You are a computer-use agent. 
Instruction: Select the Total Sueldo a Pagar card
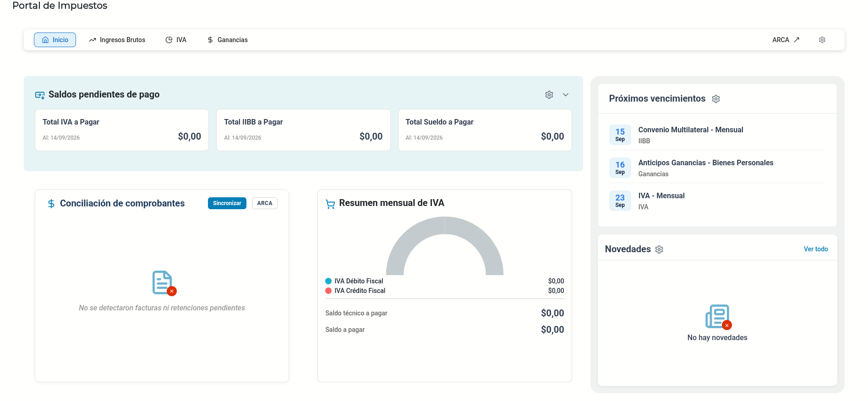pos(485,130)
